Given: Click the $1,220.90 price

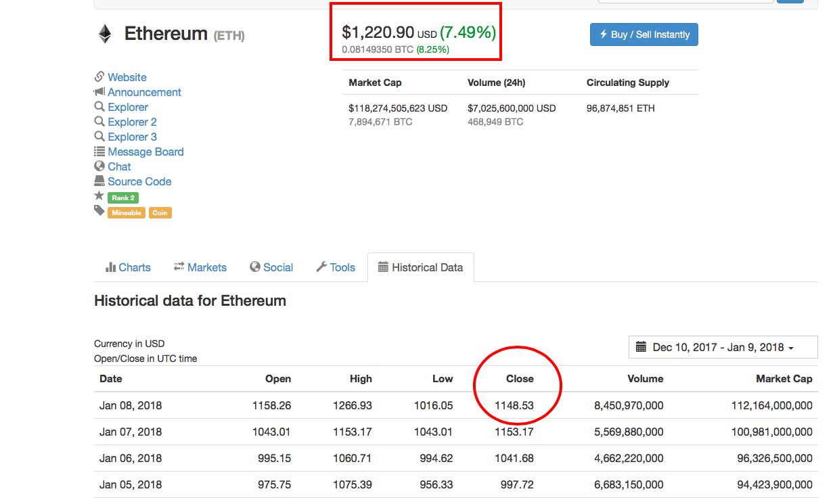Looking at the screenshot, I should click(378, 32).
